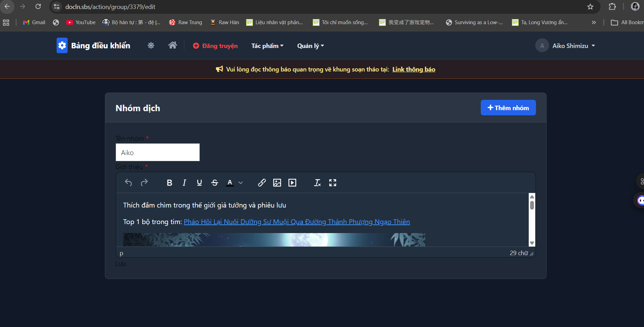Undo the last edit in editor

pyautogui.click(x=128, y=183)
